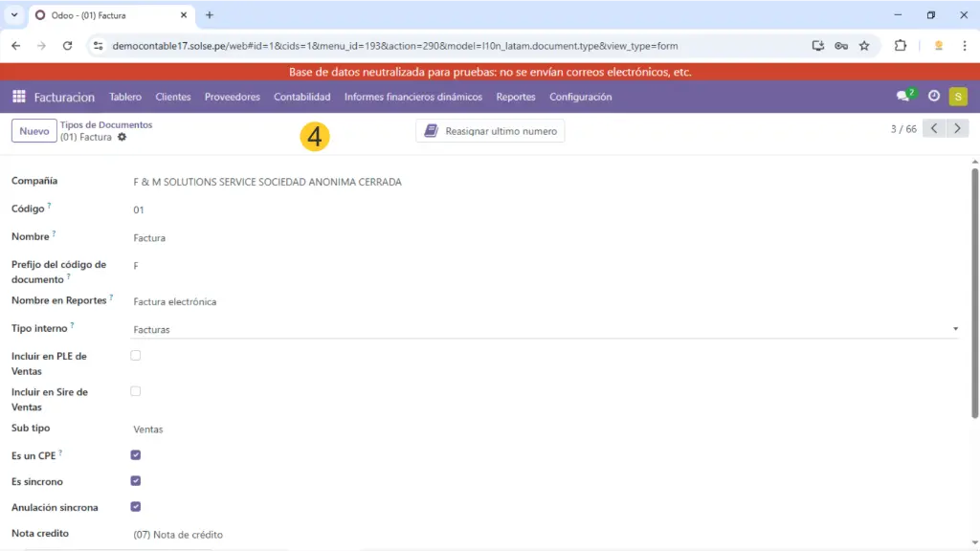Reload the page in the browser
This screenshot has width=980, height=551.
click(x=67, y=45)
